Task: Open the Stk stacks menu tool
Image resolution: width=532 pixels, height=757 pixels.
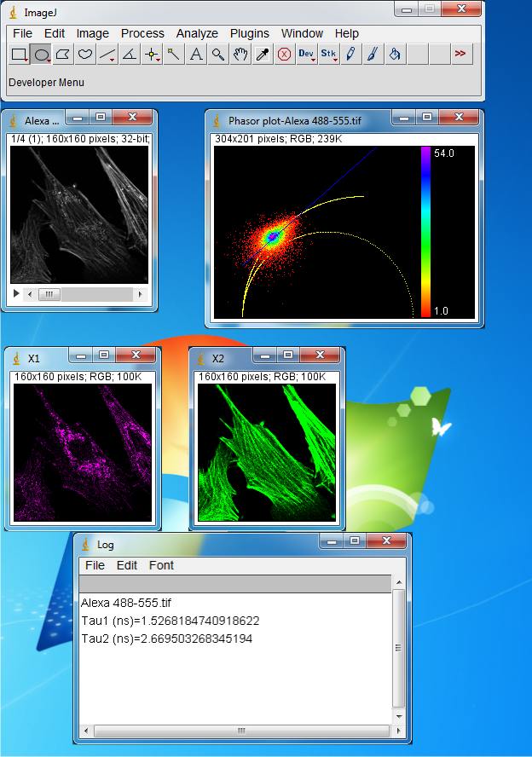Action: (329, 54)
